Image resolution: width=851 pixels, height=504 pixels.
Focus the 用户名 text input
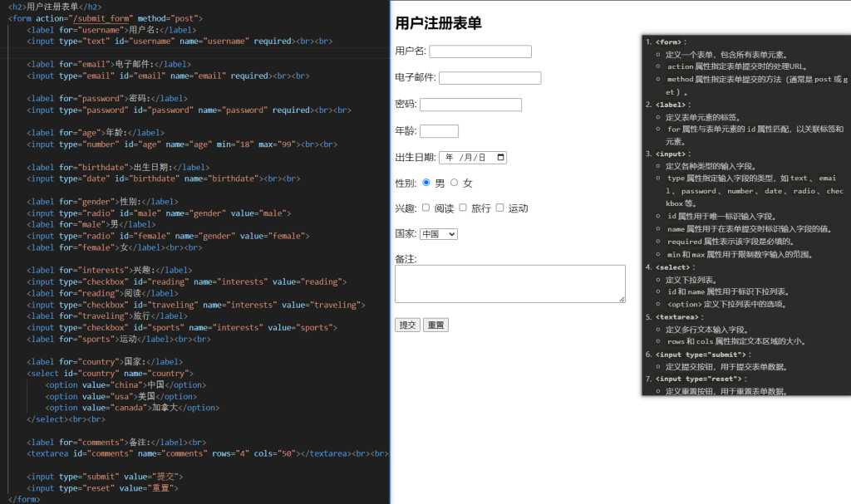480,51
